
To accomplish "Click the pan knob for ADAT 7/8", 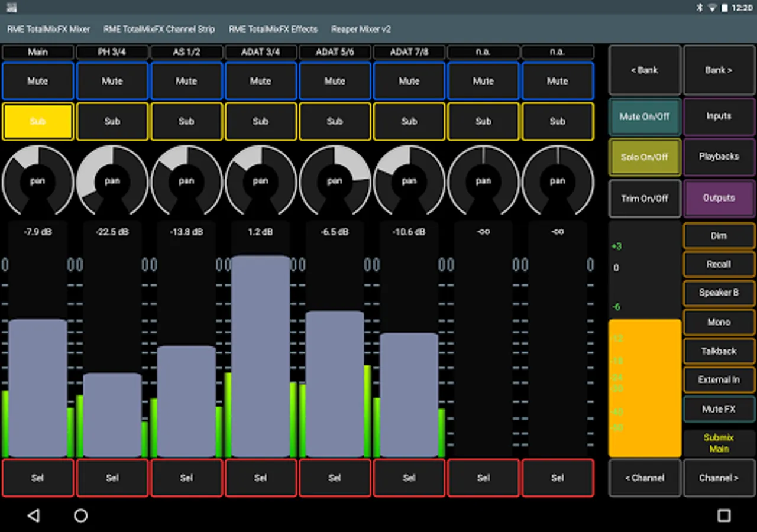I will tap(409, 181).
